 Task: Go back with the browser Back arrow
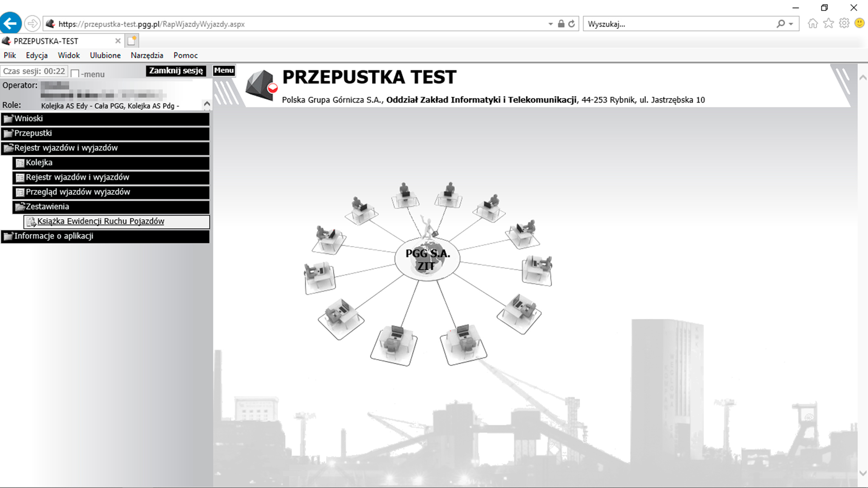tap(10, 23)
